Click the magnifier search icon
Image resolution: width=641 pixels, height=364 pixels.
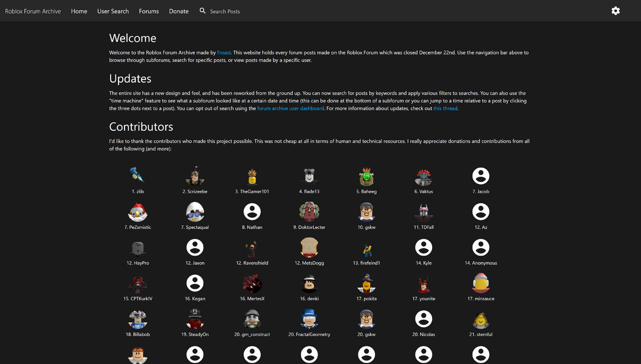click(x=202, y=10)
